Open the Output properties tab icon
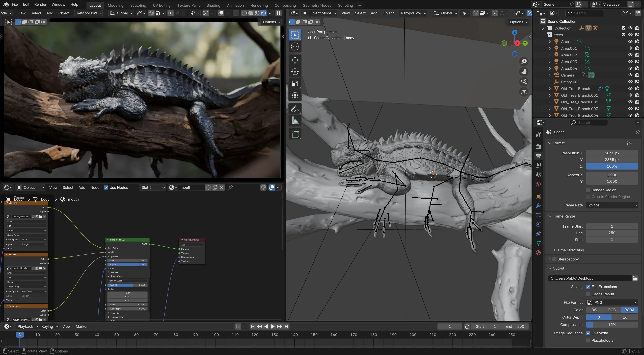644x355 pixels. tap(538, 156)
